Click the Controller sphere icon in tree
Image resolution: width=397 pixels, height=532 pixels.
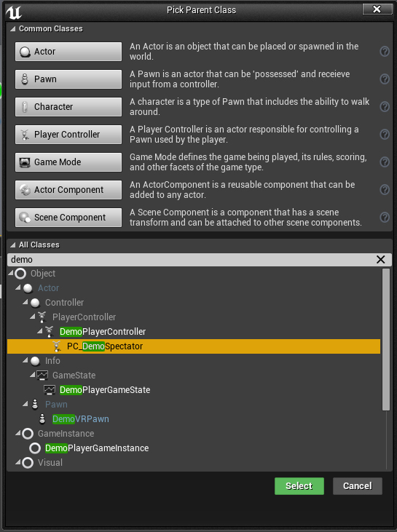35,303
